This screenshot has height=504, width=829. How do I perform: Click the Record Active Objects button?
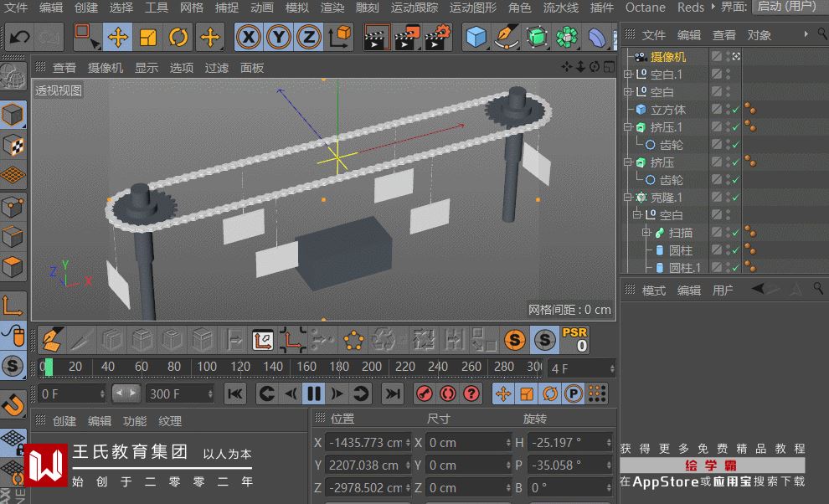click(x=425, y=393)
